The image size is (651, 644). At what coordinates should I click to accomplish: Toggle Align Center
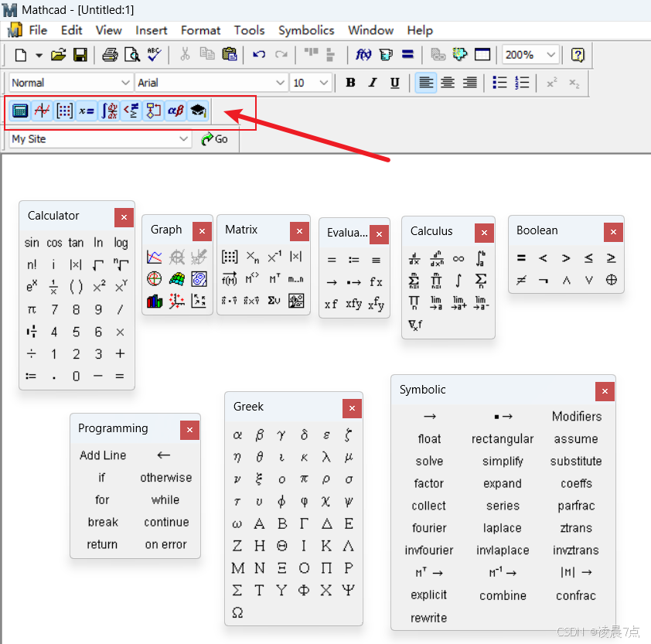pyautogui.click(x=448, y=83)
